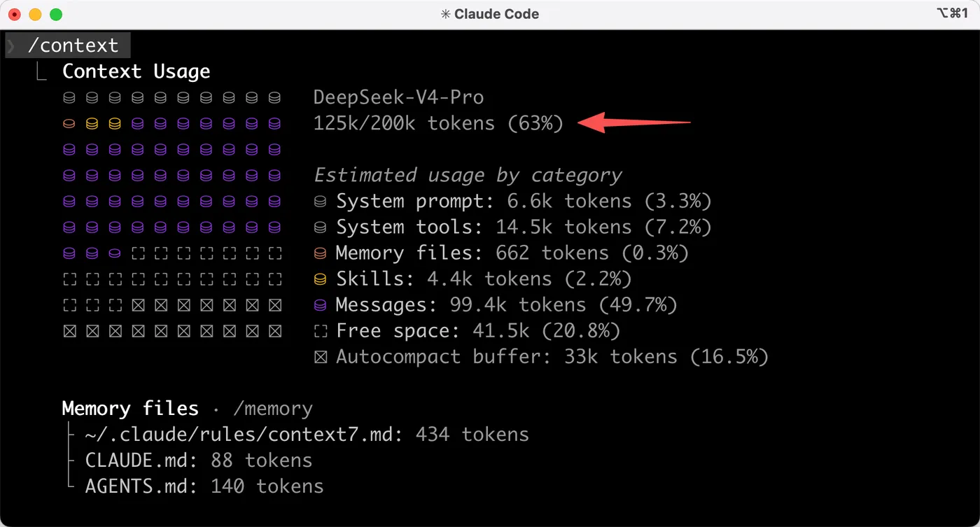Click the green full-screen window button

(x=56, y=14)
